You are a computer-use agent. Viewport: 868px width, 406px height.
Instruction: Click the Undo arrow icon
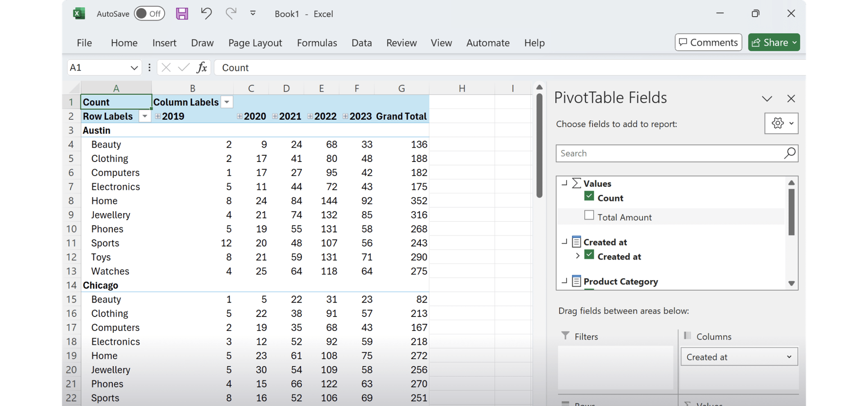(206, 14)
